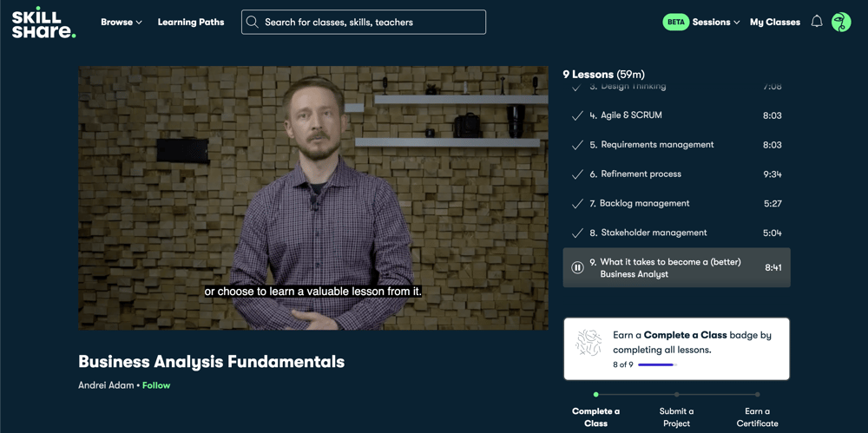This screenshot has height=433, width=868.
Task: Click the 9:34 duration text
Action: click(773, 174)
